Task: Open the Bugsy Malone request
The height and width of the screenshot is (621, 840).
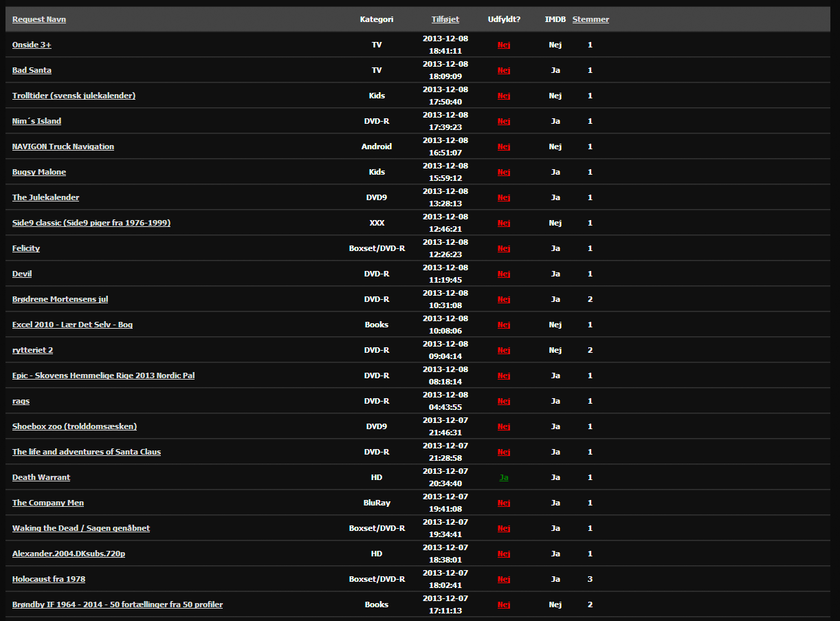Action: 39,172
